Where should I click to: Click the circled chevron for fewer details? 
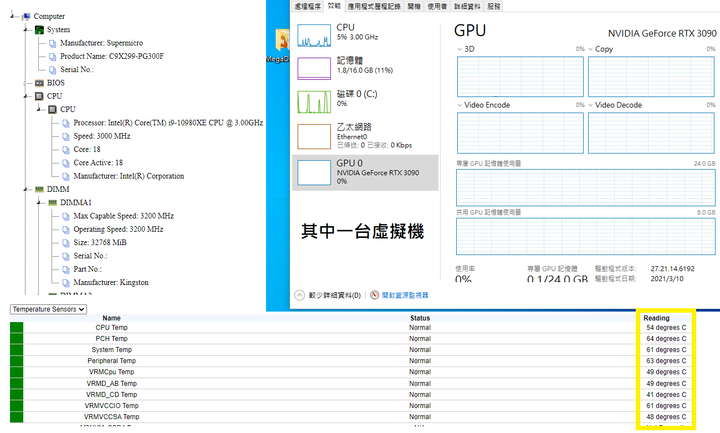coord(299,295)
